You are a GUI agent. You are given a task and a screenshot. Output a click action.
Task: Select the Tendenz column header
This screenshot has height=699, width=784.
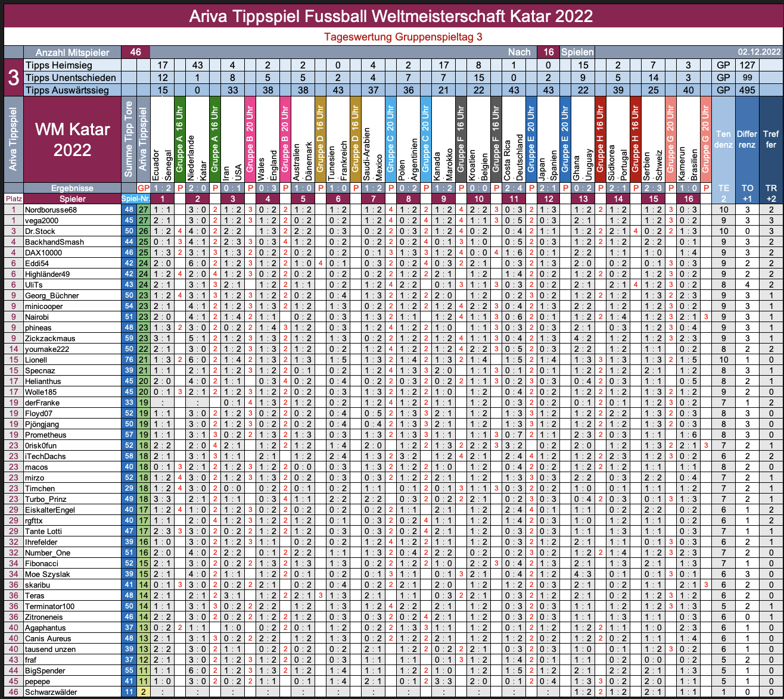[723, 139]
